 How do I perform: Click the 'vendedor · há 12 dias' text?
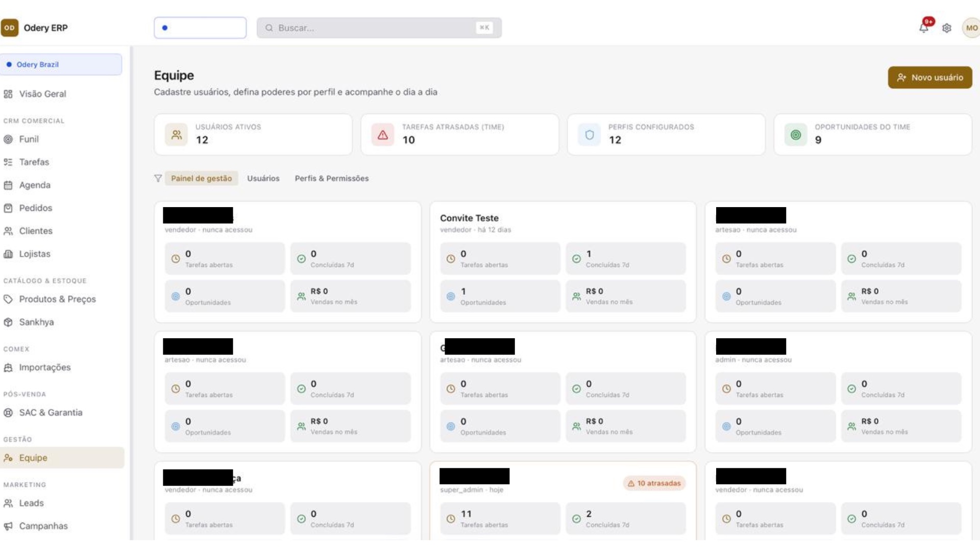point(475,230)
